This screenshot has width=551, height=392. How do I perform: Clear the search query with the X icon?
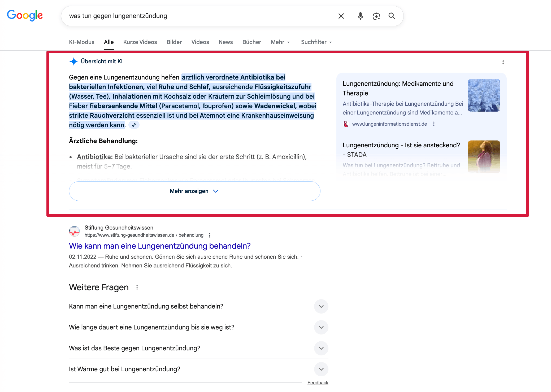point(341,16)
